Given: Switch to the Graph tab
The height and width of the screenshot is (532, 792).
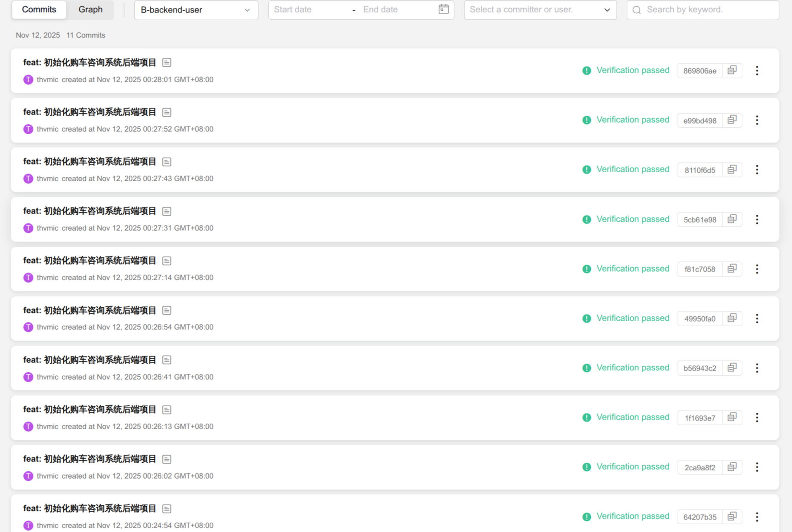Looking at the screenshot, I should pyautogui.click(x=90, y=9).
